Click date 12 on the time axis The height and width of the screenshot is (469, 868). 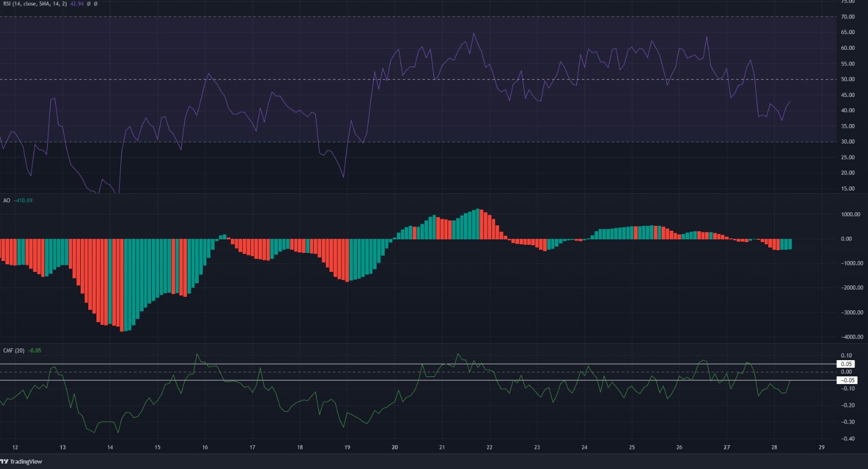click(x=15, y=447)
